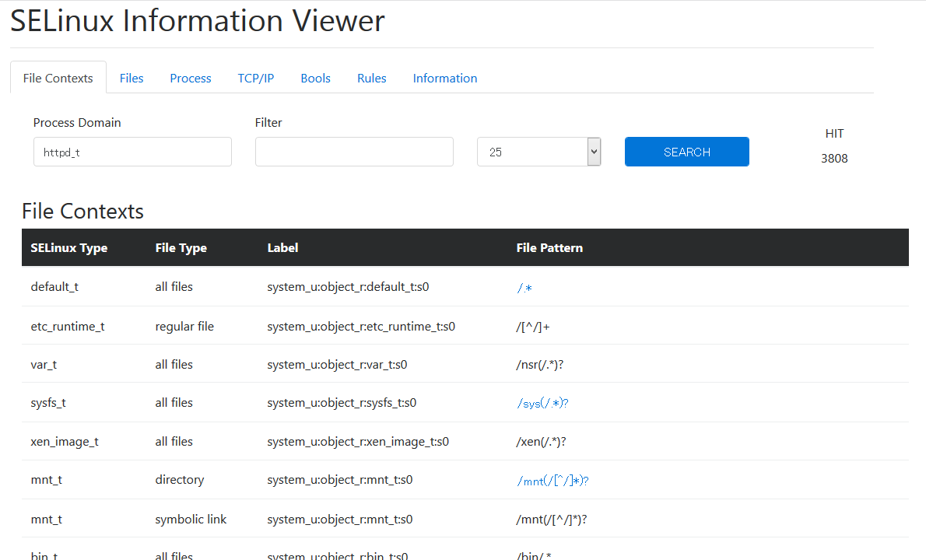
Task: Select the /xen(/.*)? file pattern text
Action: [x=541, y=442]
